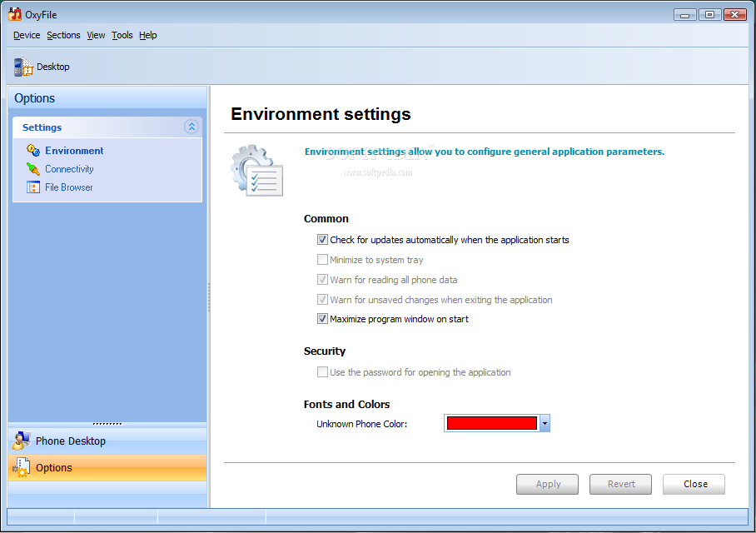Toggle Minimize to system tray checkbox
The height and width of the screenshot is (533, 756).
[x=322, y=260]
